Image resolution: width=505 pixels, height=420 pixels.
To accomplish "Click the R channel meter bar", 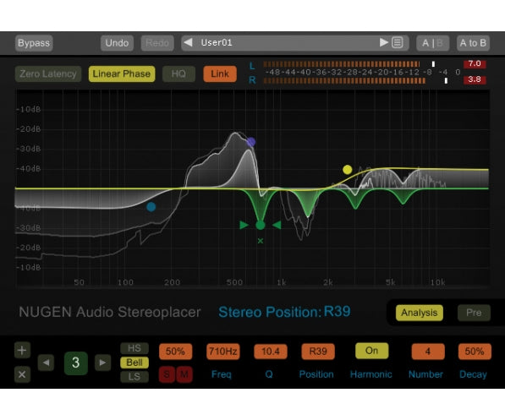I will [344, 80].
